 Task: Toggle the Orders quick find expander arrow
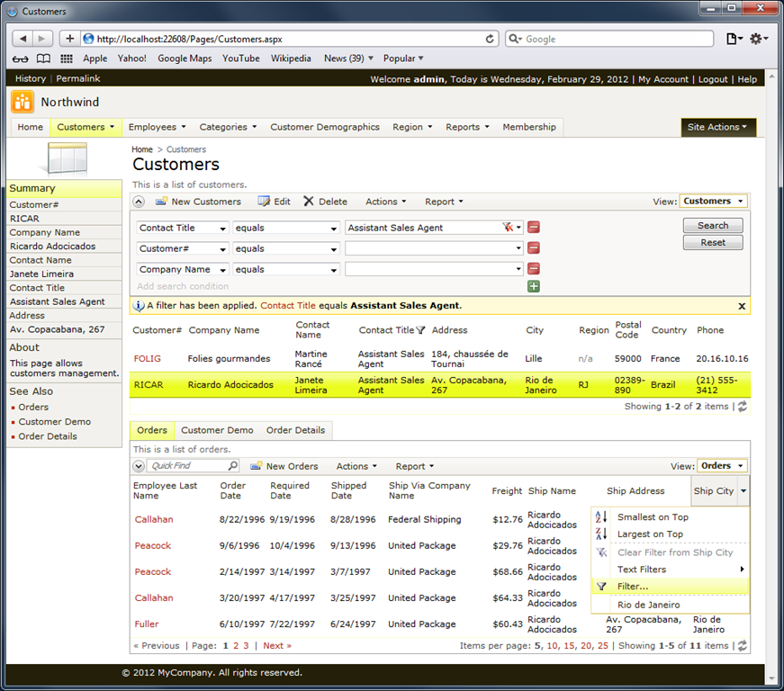(139, 466)
